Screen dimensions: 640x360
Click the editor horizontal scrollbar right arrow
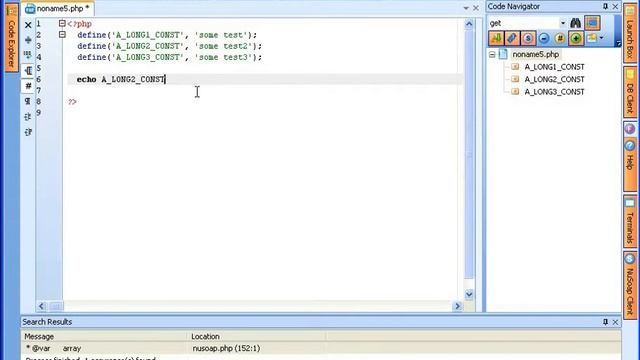pyautogui.click(x=458, y=306)
